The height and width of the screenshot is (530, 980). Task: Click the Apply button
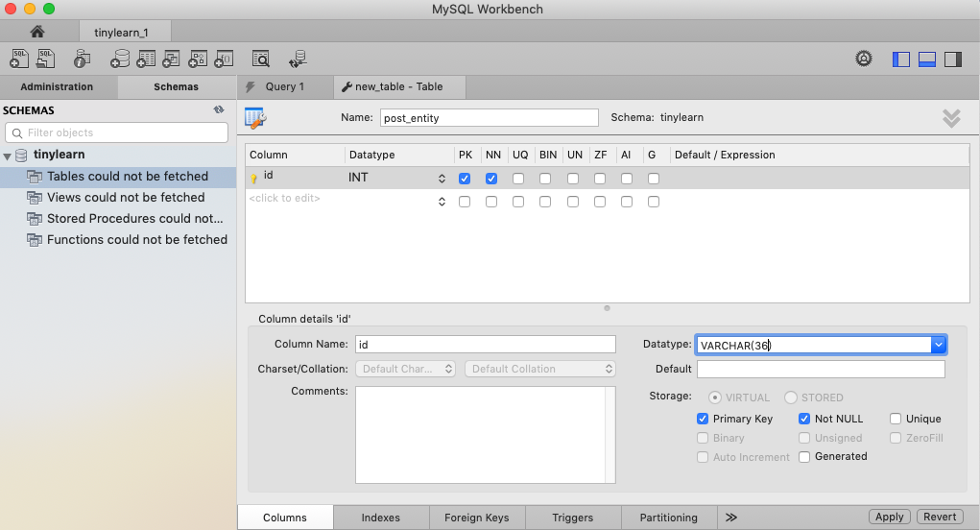[890, 517]
